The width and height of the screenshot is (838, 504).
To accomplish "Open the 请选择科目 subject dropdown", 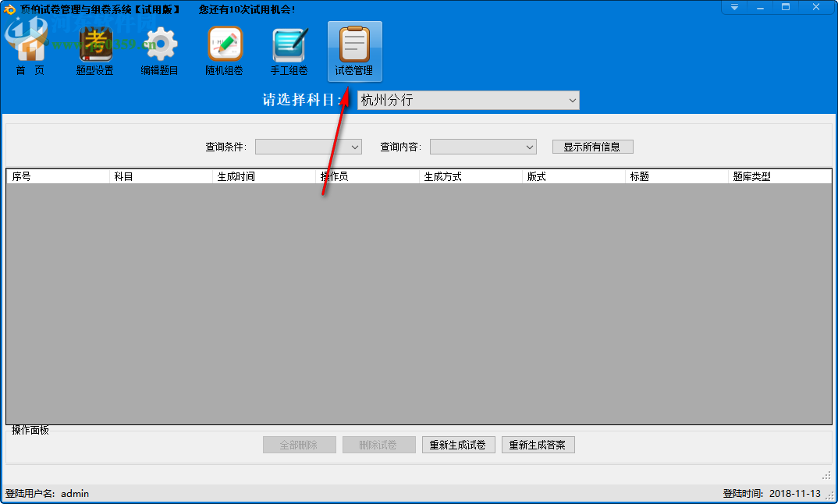I will 572,100.
